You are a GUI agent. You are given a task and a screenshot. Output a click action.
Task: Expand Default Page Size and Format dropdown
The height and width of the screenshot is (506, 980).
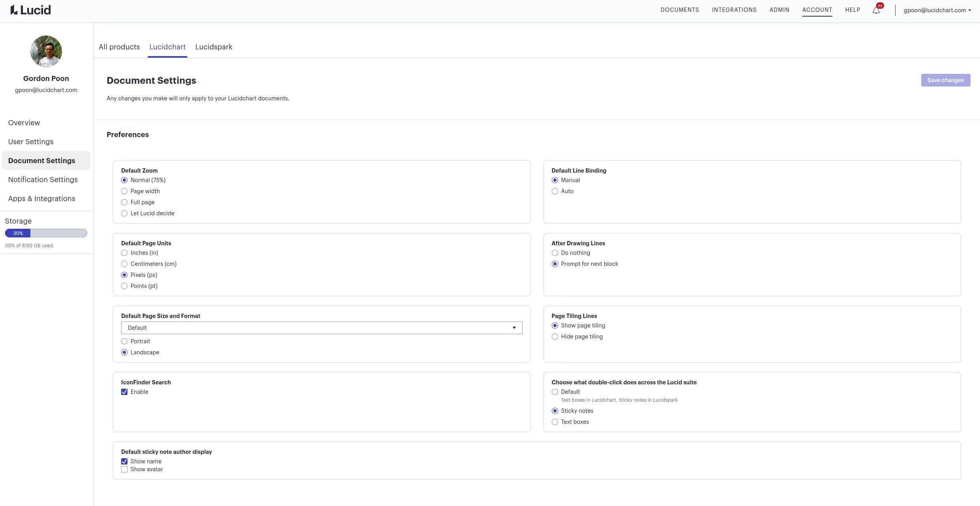tap(321, 328)
